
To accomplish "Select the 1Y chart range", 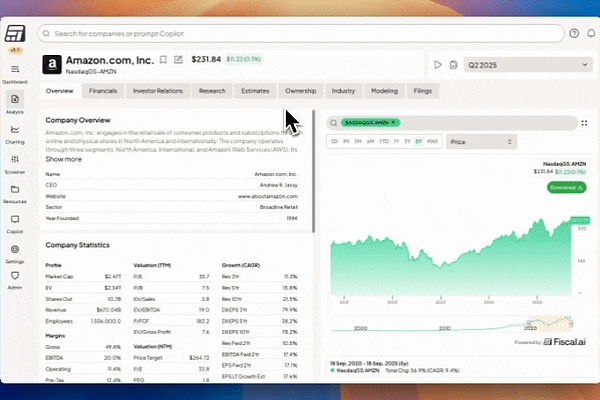I will 396,142.
